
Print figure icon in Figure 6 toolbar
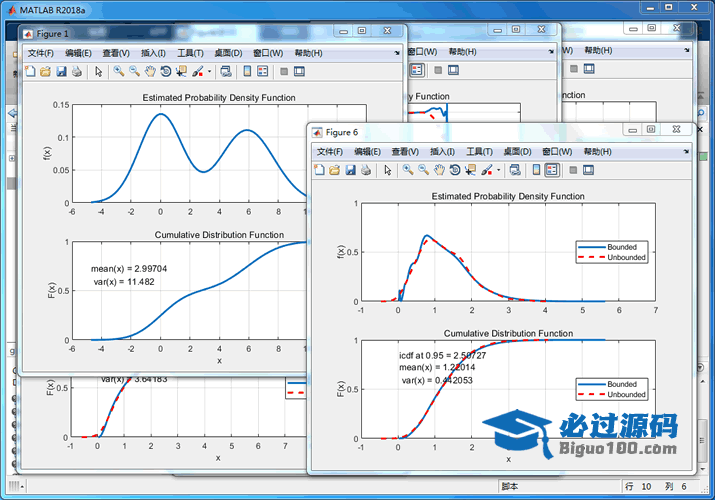tap(366, 170)
